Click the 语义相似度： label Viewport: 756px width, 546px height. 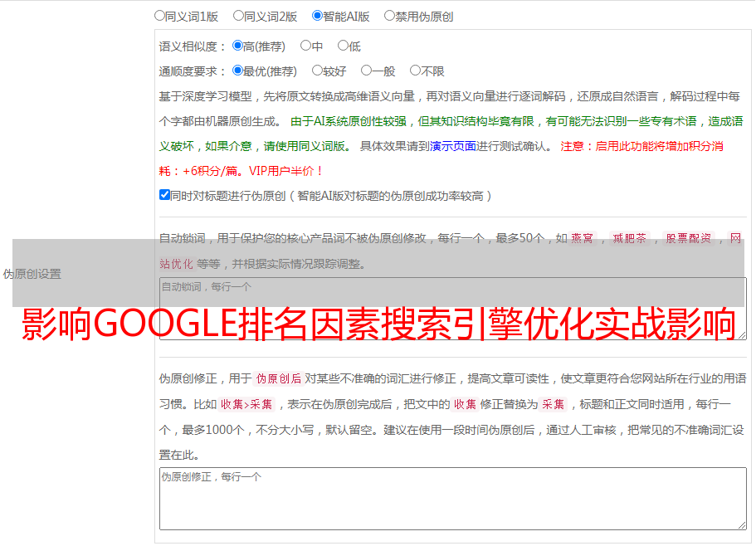pyautogui.click(x=193, y=46)
